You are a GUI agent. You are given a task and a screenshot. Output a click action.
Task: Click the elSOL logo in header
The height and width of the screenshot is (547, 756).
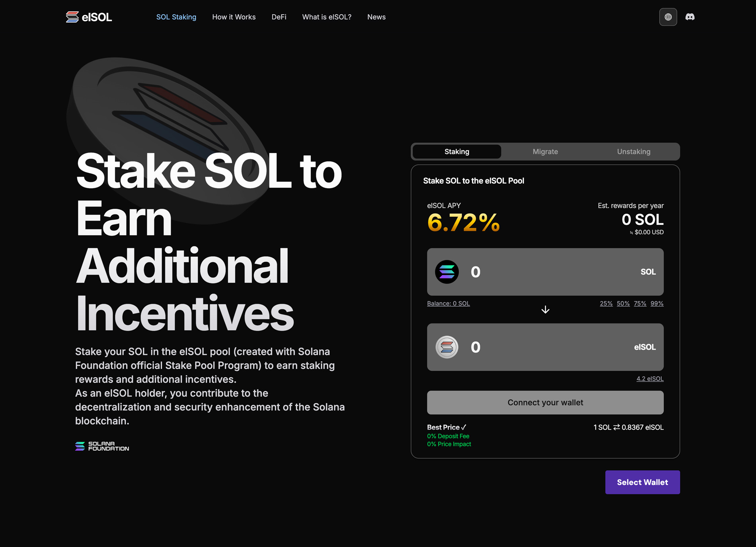tap(89, 17)
